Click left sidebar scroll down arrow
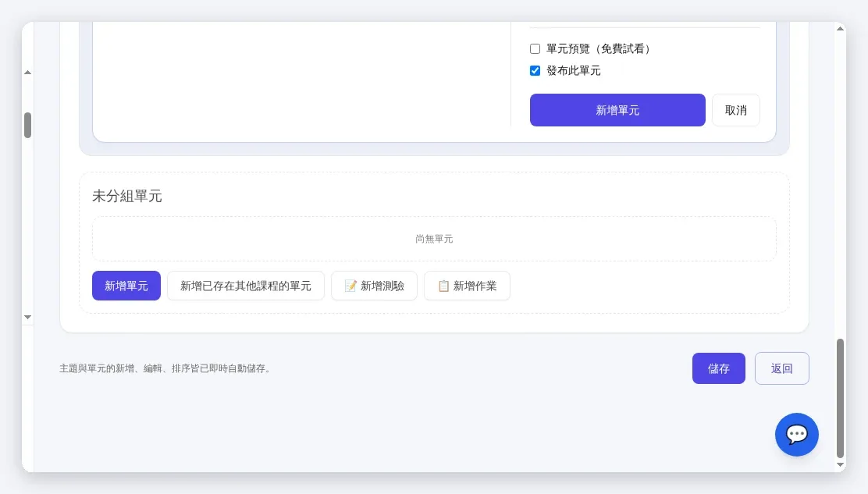 27,317
